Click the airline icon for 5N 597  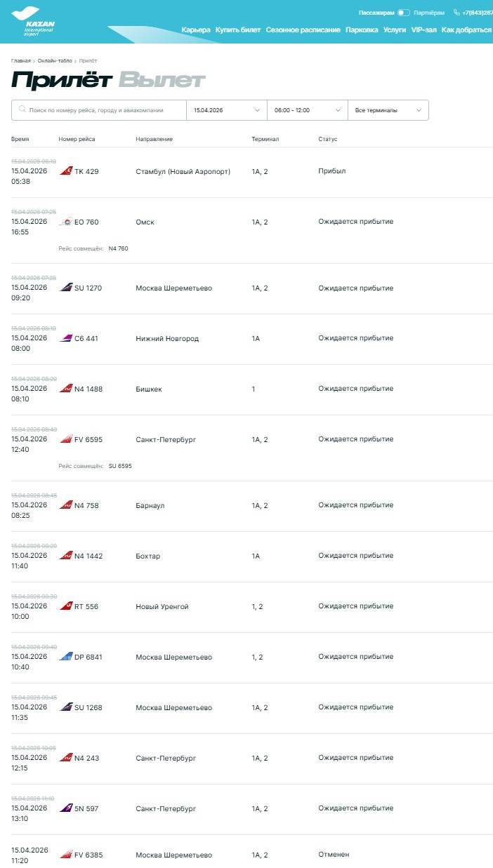tap(66, 808)
